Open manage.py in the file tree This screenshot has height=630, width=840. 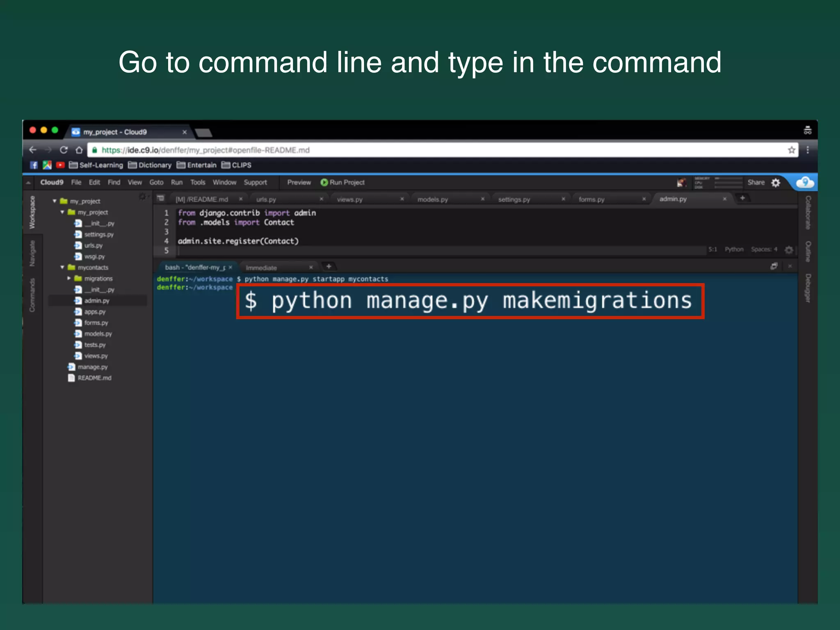point(93,367)
